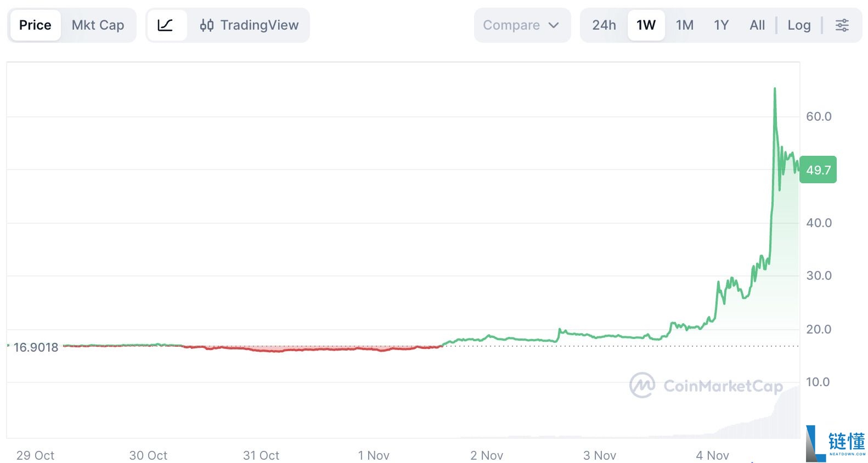Click the green 49.7 price label
The image size is (868, 463).
pyautogui.click(x=818, y=170)
